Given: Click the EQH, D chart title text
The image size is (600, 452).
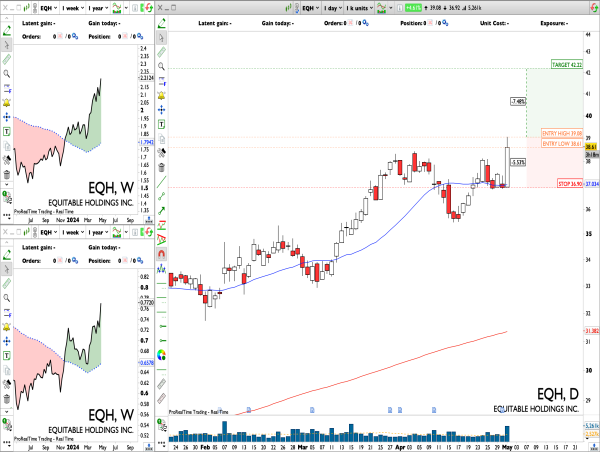Looking at the screenshot, I should (x=558, y=394).
